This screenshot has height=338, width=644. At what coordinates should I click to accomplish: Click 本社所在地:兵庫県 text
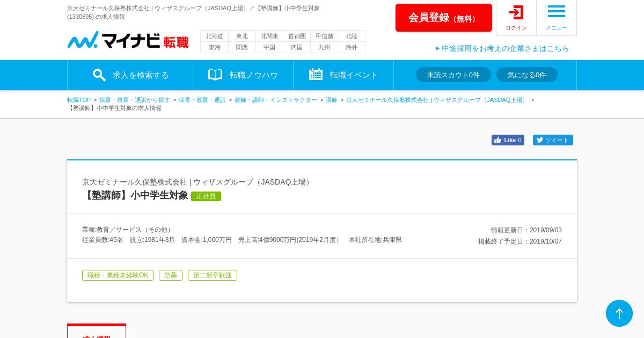pos(375,240)
